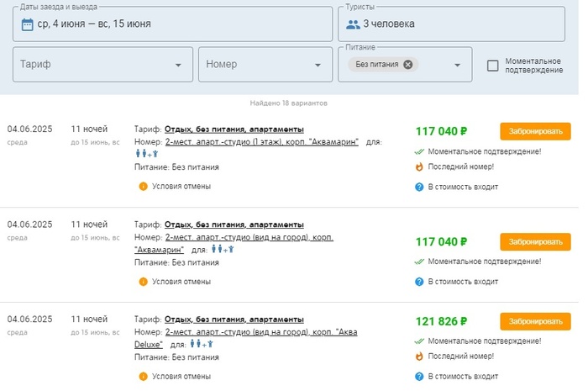Click the tourists people icon

click(353, 24)
